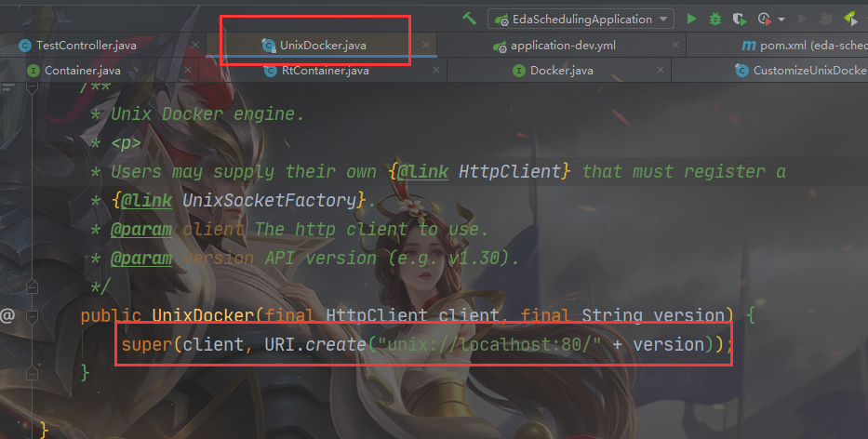868x439 pixels.
Task: Click the JRebel rocket run icon
Action: point(851,19)
